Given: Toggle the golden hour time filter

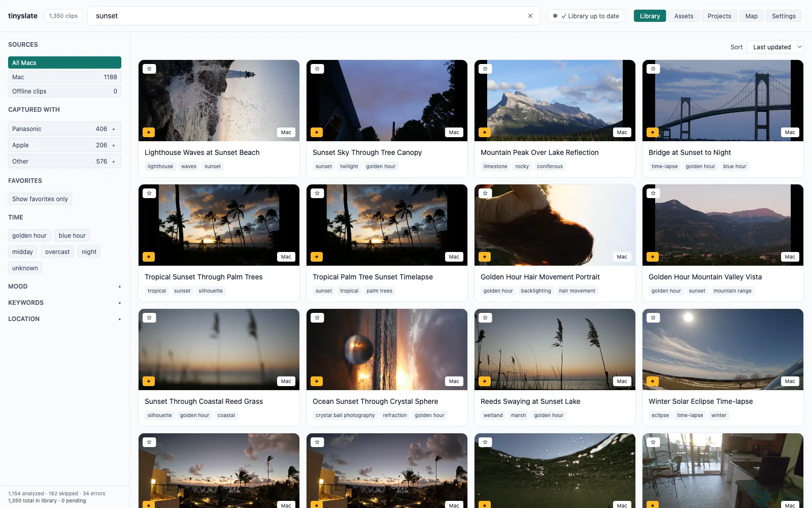Looking at the screenshot, I should click(x=29, y=235).
